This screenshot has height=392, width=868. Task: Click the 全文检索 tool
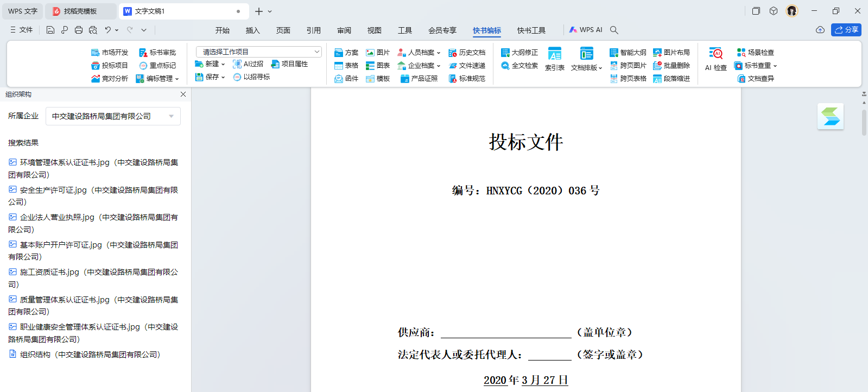coord(519,66)
